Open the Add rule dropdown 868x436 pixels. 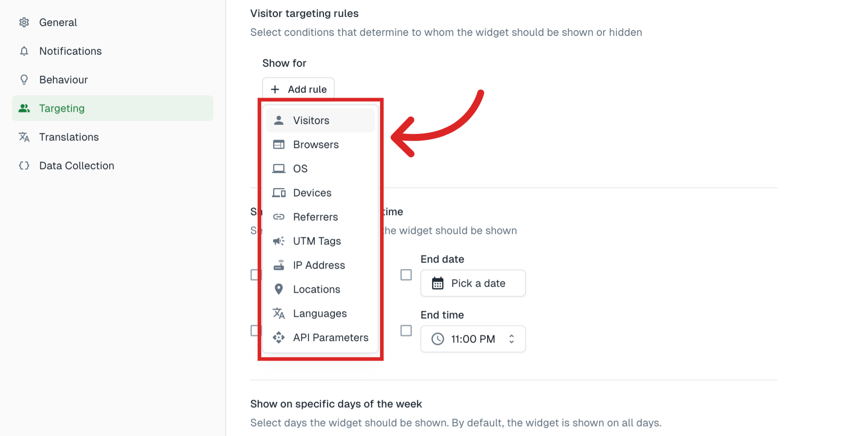tap(298, 89)
